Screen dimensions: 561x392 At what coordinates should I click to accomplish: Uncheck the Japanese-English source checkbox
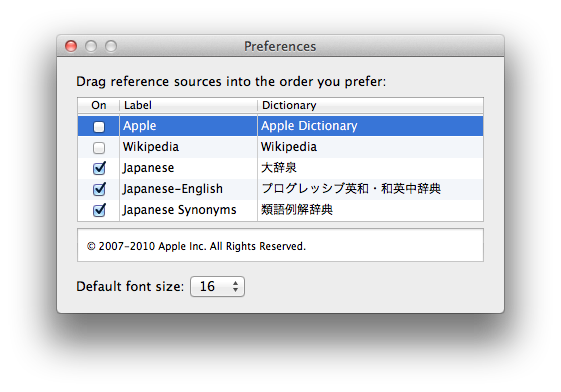(x=99, y=189)
